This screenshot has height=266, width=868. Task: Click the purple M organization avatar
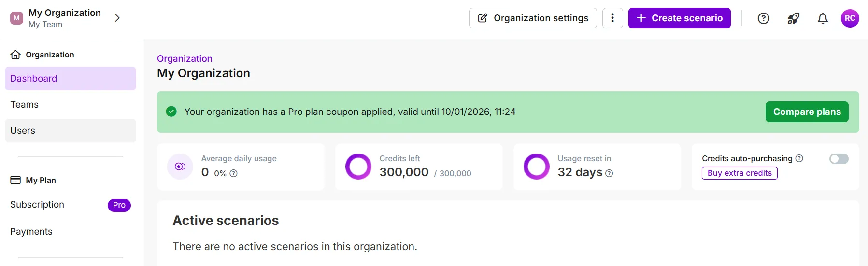click(17, 18)
